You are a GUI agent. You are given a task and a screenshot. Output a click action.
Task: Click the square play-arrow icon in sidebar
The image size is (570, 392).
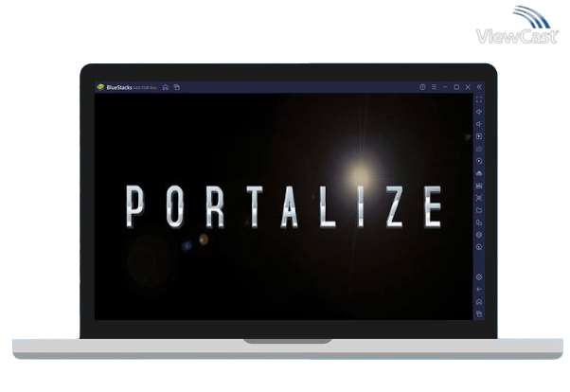[479, 136]
